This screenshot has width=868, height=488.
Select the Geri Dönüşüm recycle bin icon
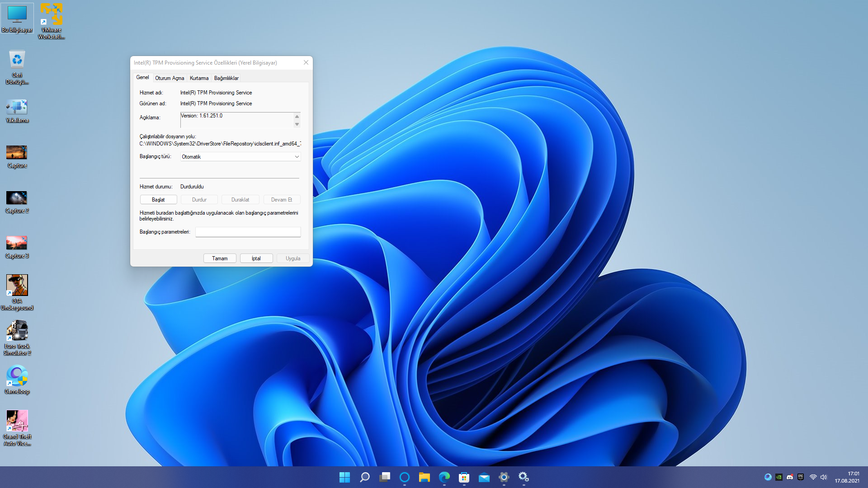click(17, 66)
